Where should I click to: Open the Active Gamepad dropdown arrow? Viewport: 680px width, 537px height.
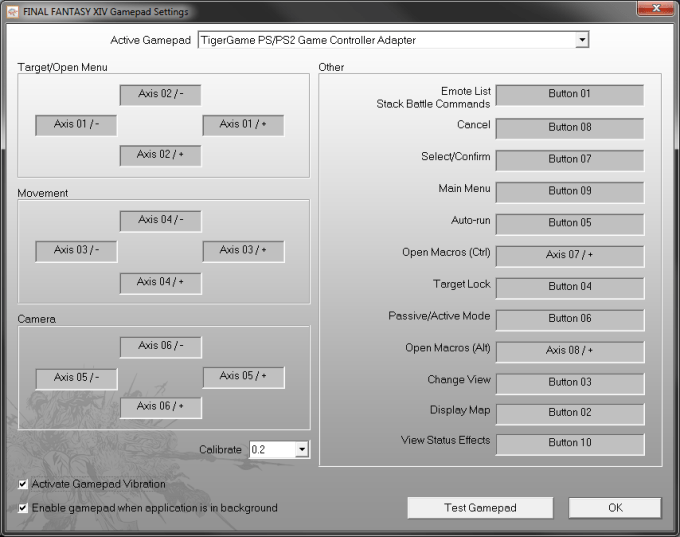coord(582,40)
